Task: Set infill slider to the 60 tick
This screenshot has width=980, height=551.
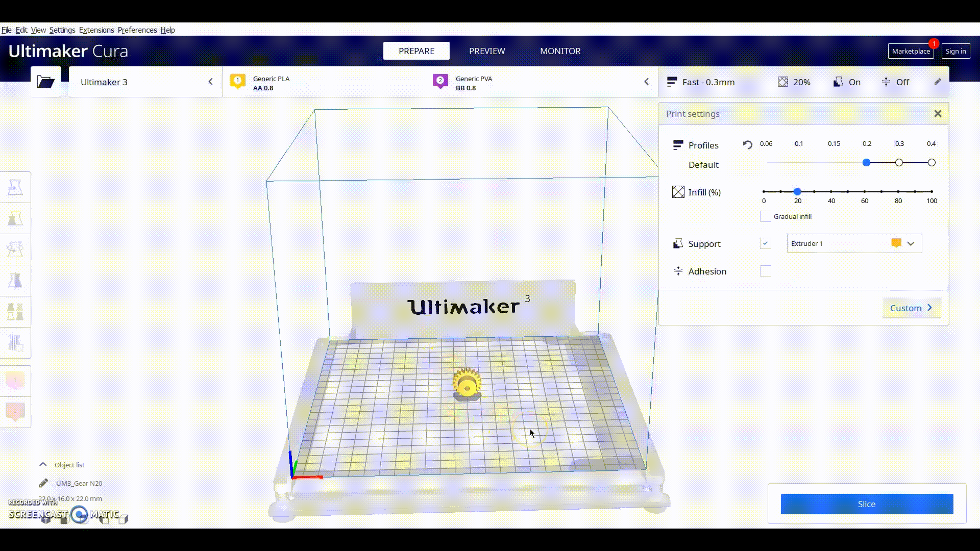Action: coord(865,191)
